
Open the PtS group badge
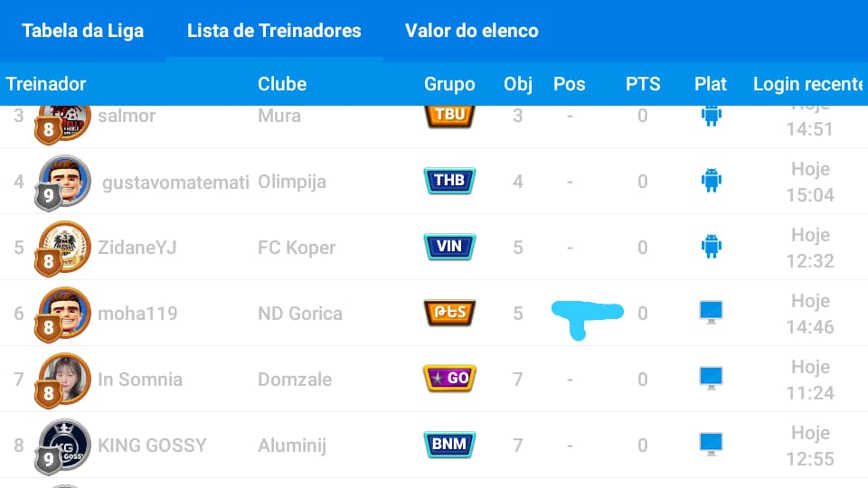[449, 313]
